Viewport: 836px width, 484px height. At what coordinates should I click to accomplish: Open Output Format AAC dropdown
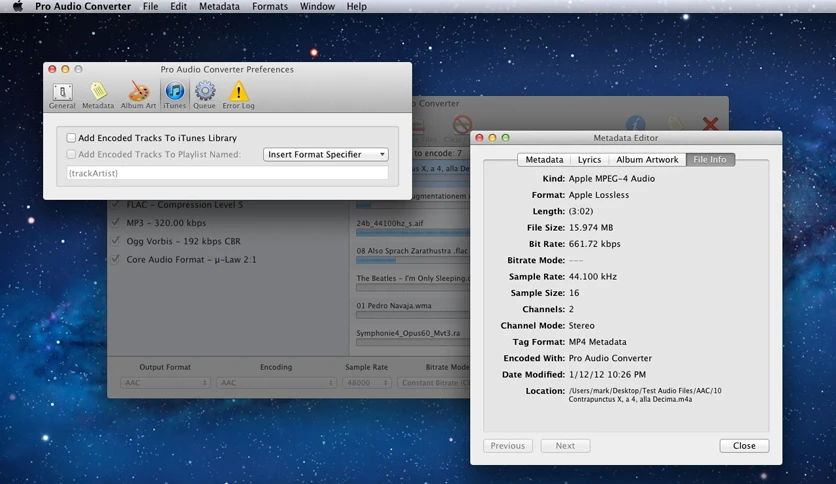coord(165,383)
